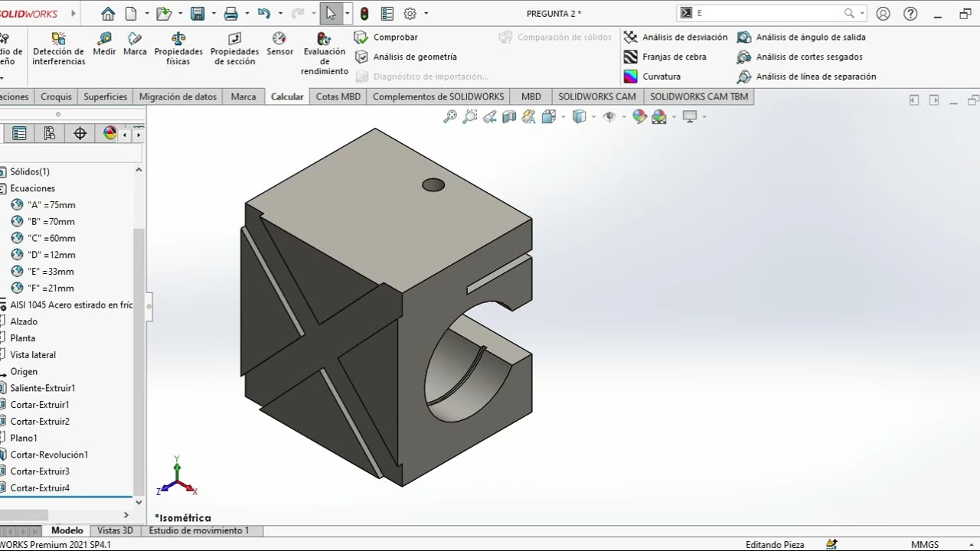Zoom to fit the model view

pyautogui.click(x=450, y=116)
